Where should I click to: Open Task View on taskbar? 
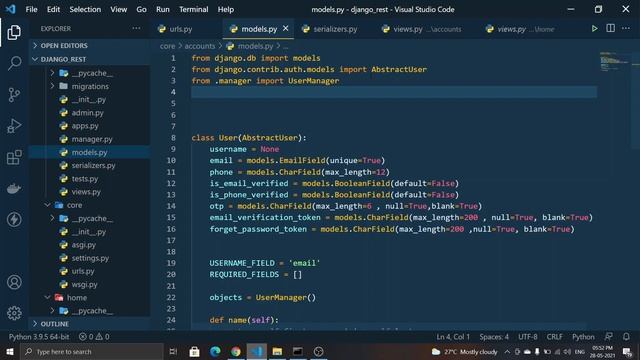pyautogui.click(x=173, y=351)
